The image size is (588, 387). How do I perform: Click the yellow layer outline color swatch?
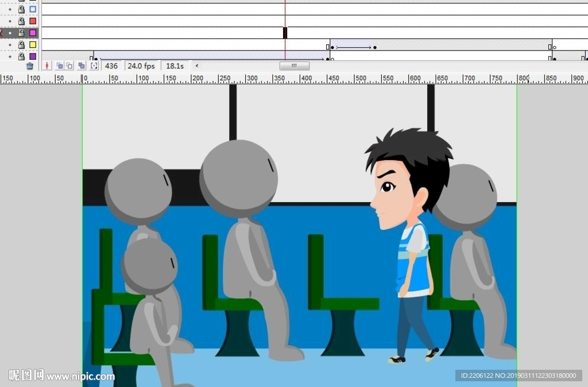click(x=33, y=45)
